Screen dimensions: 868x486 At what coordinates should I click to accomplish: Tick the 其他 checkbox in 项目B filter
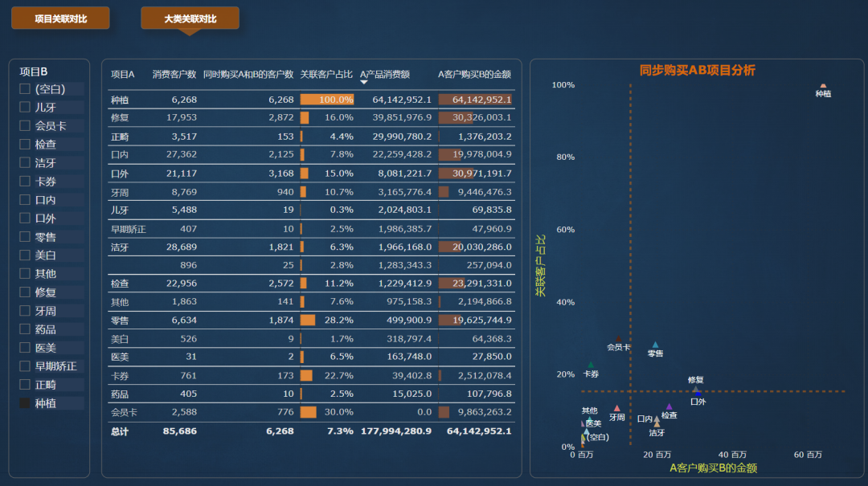[x=24, y=273]
